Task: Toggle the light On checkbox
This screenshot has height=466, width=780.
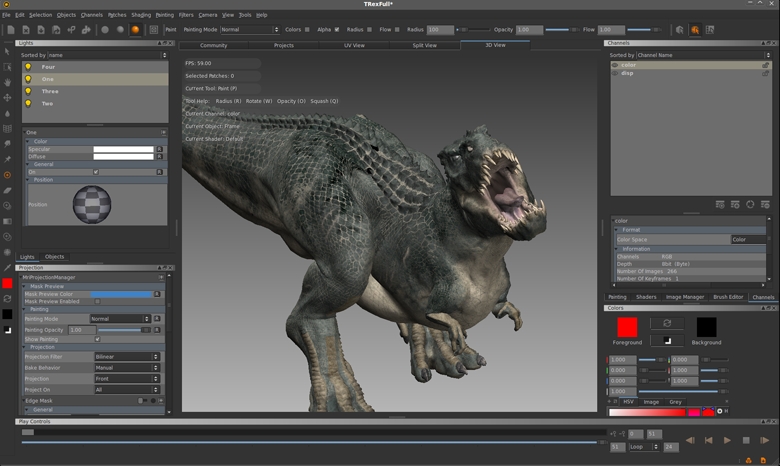Action: pyautogui.click(x=96, y=172)
